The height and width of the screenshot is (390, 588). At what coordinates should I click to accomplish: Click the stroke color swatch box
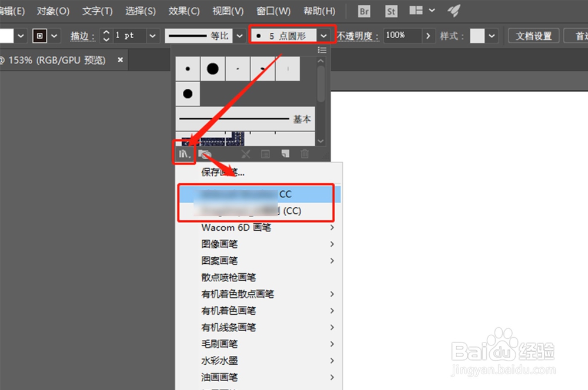pyautogui.click(x=39, y=36)
